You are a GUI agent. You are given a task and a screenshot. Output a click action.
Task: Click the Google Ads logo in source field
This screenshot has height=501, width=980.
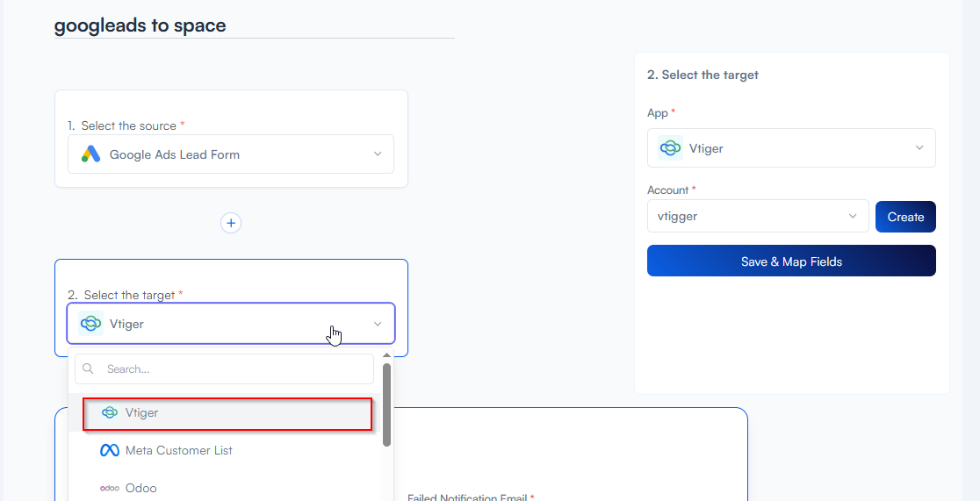click(91, 154)
